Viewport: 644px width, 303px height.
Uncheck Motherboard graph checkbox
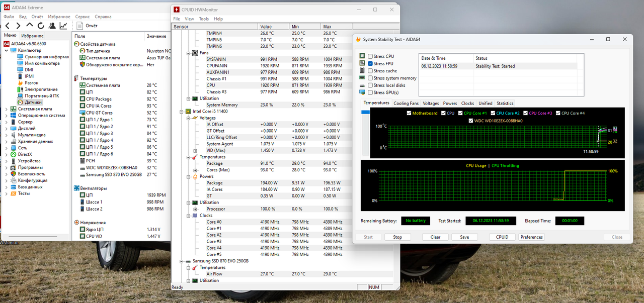409,113
